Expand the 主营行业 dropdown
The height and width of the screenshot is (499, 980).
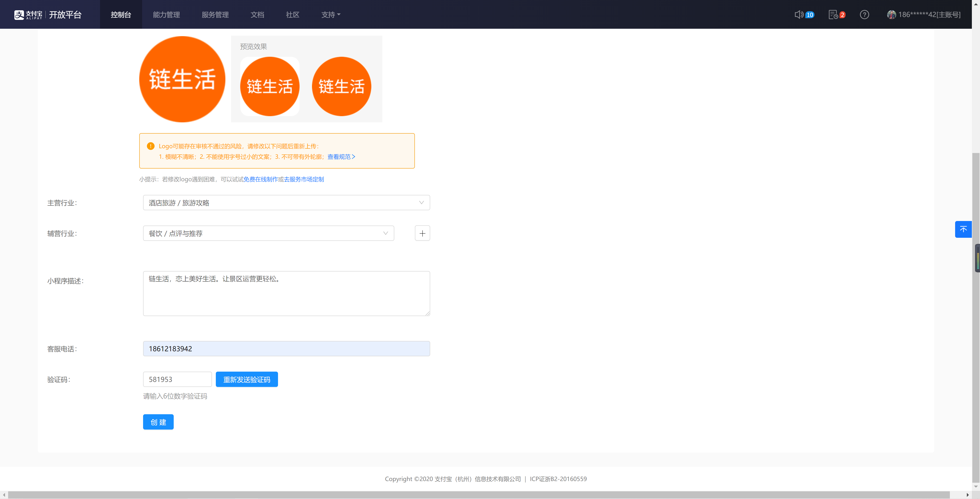286,203
